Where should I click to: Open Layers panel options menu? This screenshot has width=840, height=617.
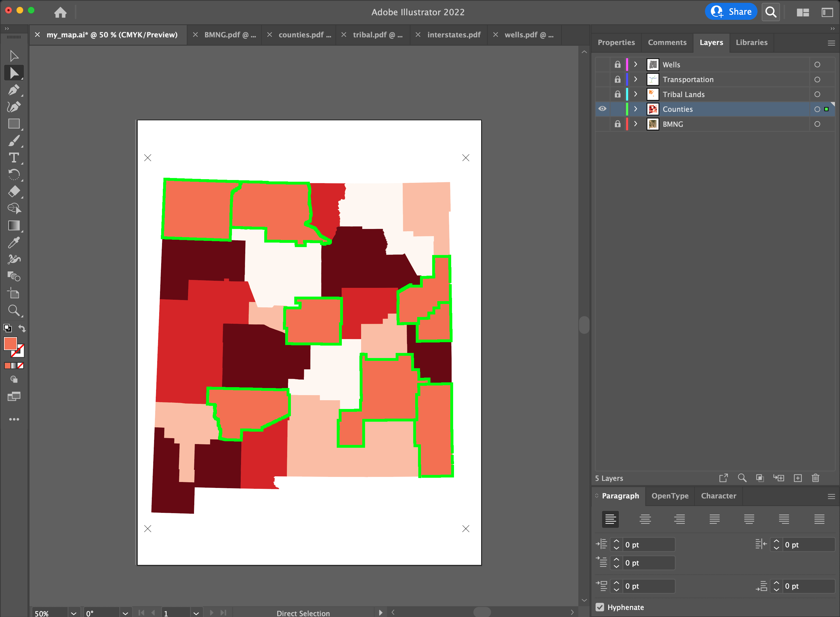(831, 43)
